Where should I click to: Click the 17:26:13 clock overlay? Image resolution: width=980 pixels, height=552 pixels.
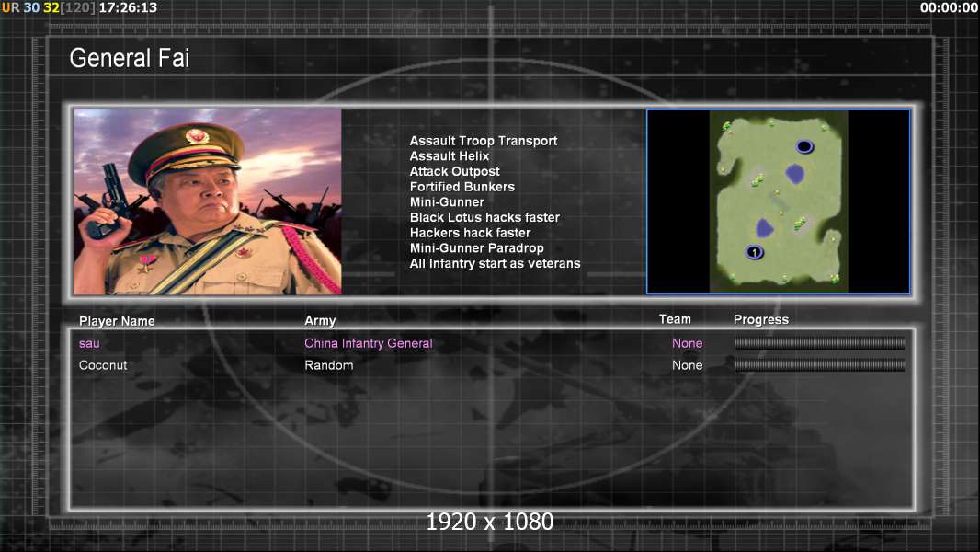tap(128, 8)
